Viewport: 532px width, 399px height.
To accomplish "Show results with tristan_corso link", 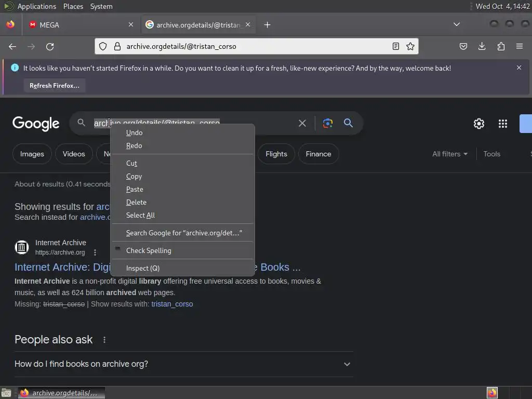I will 172,304.
